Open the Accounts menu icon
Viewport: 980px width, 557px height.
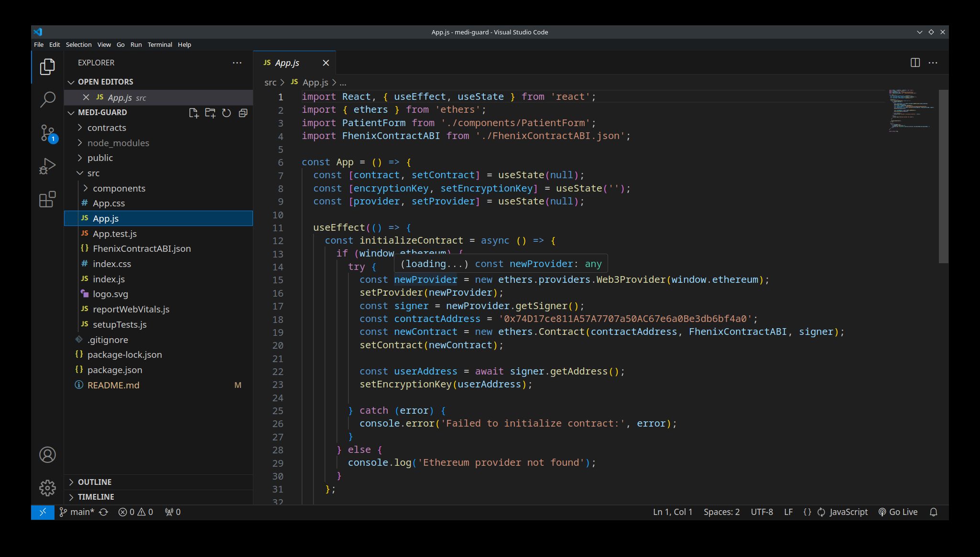pyautogui.click(x=47, y=455)
